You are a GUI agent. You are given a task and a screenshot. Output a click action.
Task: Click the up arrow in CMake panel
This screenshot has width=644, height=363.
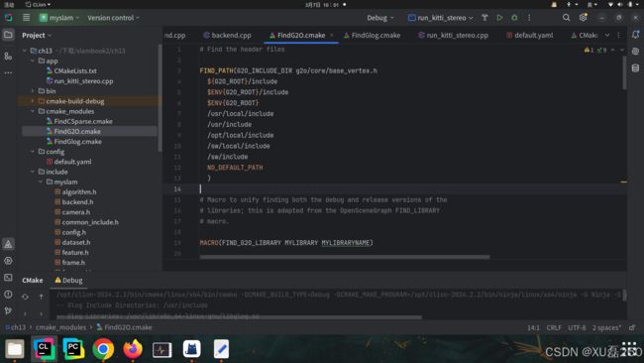41,297
